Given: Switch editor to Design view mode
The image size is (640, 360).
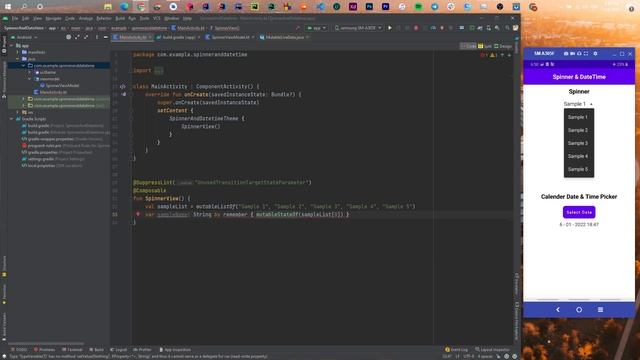Looking at the screenshot, I should pos(503,46).
